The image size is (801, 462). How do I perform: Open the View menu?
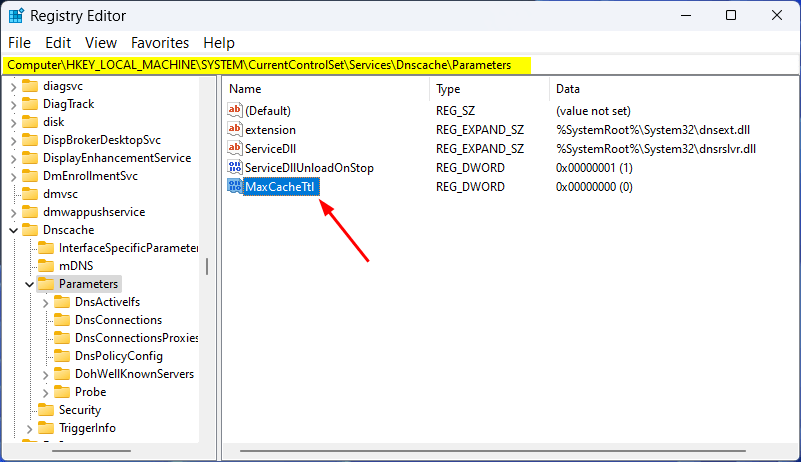101,43
